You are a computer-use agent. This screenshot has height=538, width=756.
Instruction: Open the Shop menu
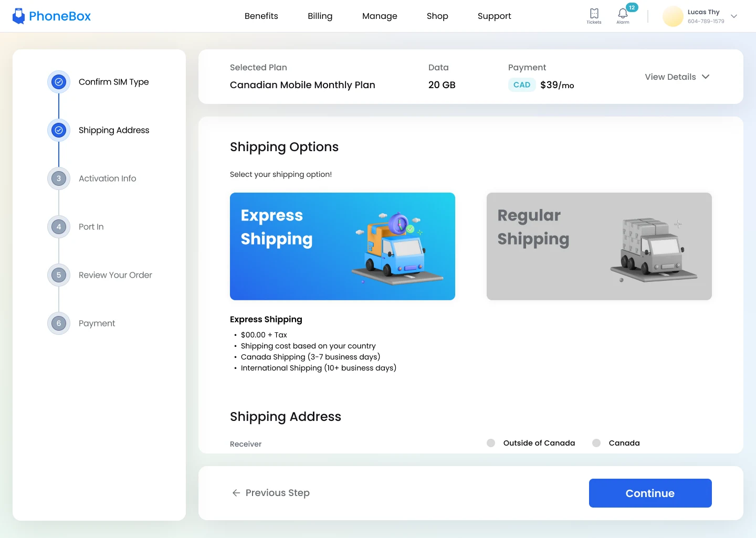tap(437, 16)
